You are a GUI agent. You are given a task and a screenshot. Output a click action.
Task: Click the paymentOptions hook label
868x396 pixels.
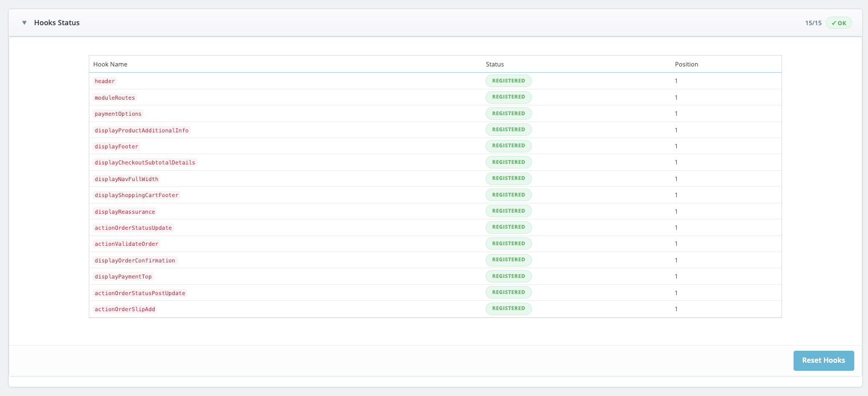coord(118,113)
